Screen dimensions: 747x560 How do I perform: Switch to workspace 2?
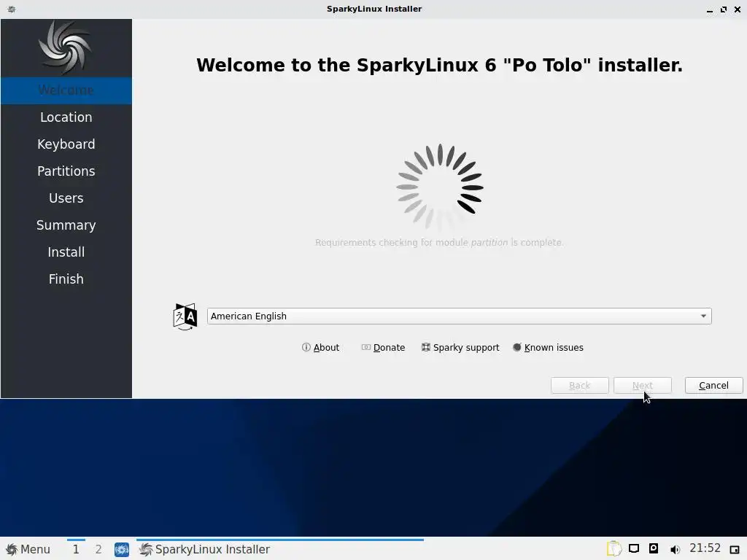coord(98,549)
